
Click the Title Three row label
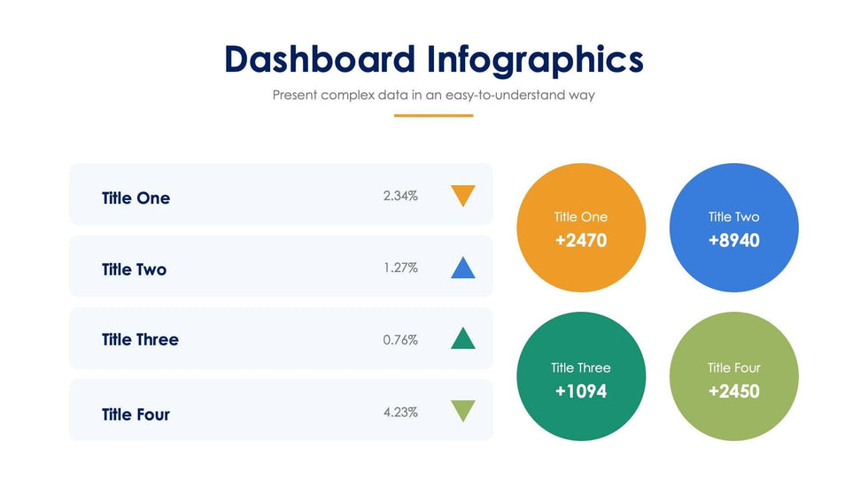click(140, 340)
